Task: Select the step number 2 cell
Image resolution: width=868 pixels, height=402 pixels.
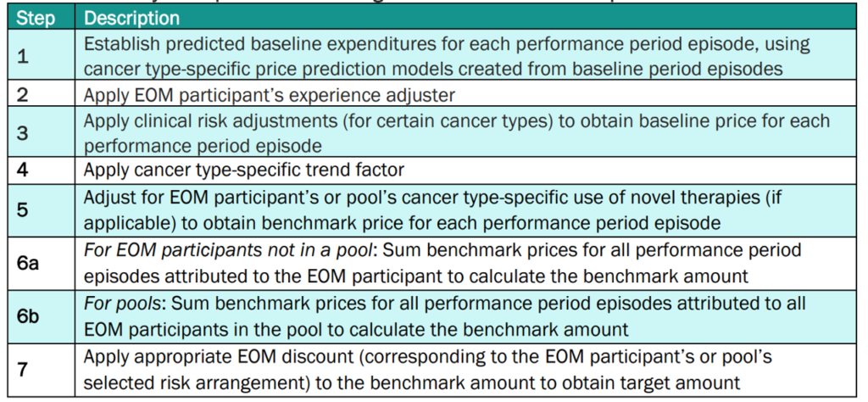Action: tap(24, 94)
